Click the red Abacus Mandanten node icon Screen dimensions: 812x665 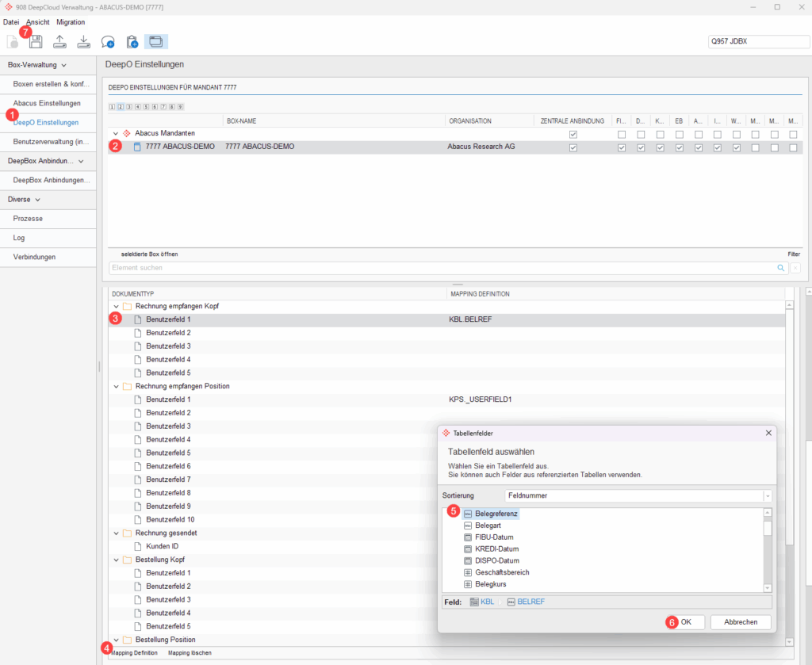pyautogui.click(x=127, y=133)
